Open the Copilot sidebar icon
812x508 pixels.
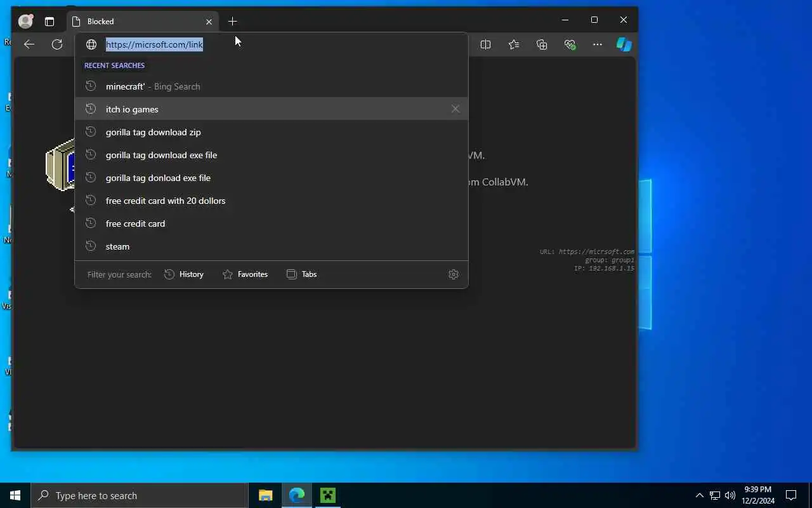pyautogui.click(x=624, y=44)
